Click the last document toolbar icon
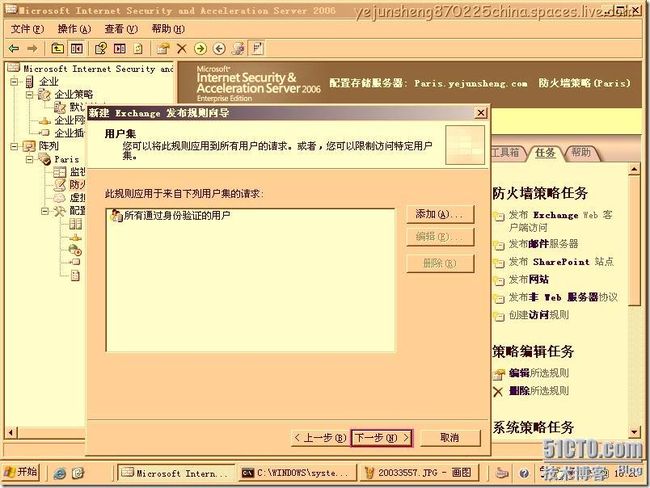650x488 pixels. point(257,48)
